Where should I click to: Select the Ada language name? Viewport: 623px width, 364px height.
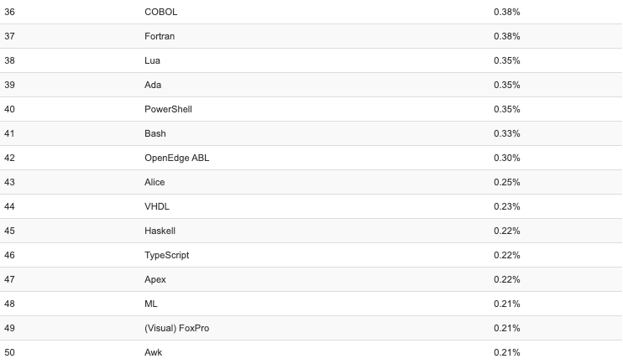tap(153, 86)
